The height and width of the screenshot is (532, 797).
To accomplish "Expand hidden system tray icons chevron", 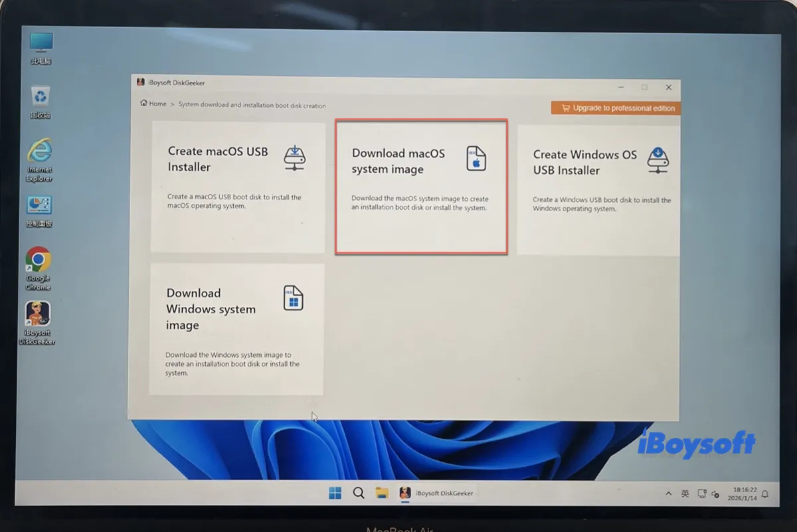I will (668, 494).
